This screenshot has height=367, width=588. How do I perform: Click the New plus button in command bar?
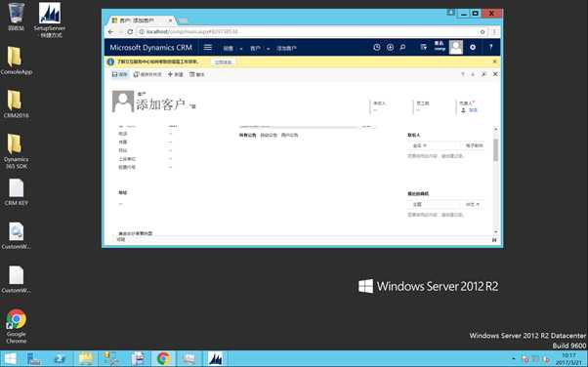point(175,74)
